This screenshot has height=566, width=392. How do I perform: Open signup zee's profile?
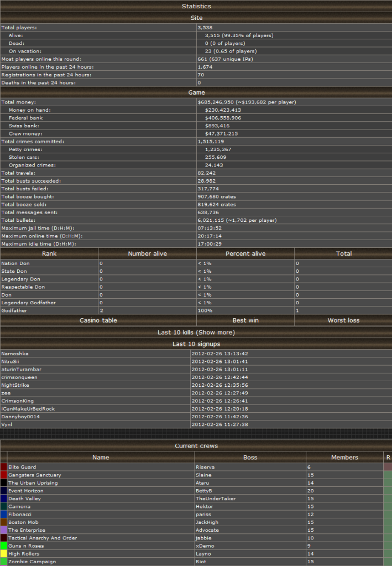6,393
